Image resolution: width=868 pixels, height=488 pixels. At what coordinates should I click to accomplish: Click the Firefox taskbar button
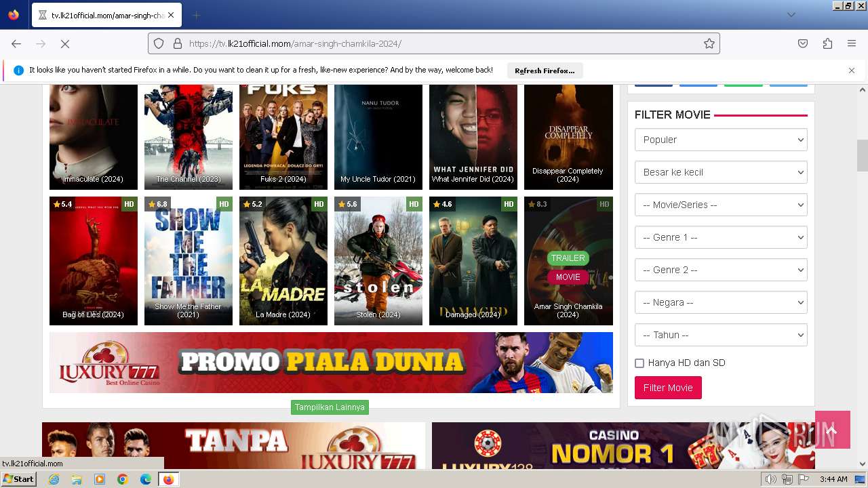coord(168,479)
